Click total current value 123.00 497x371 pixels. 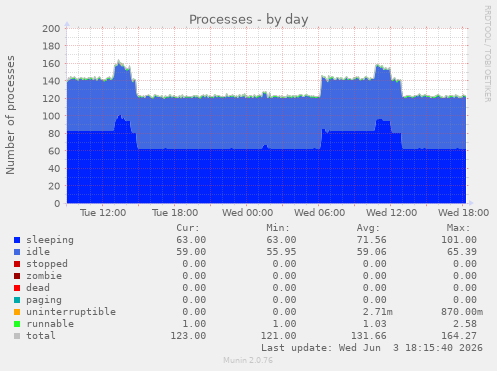[x=188, y=336]
